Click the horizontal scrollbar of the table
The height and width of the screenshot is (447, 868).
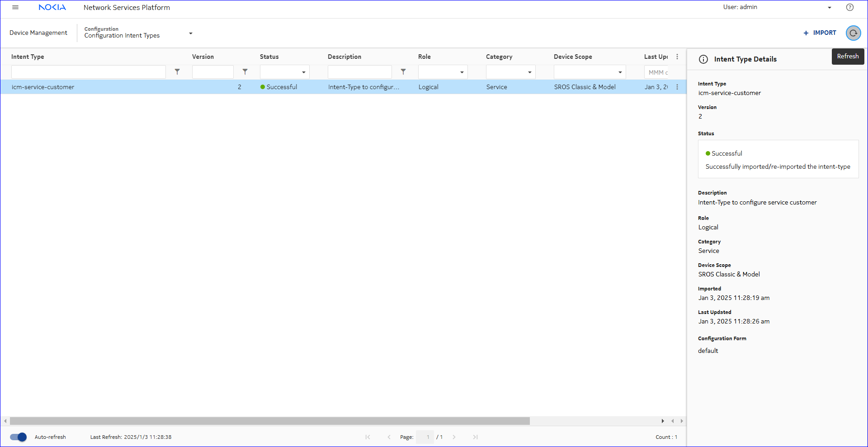[x=269, y=421]
